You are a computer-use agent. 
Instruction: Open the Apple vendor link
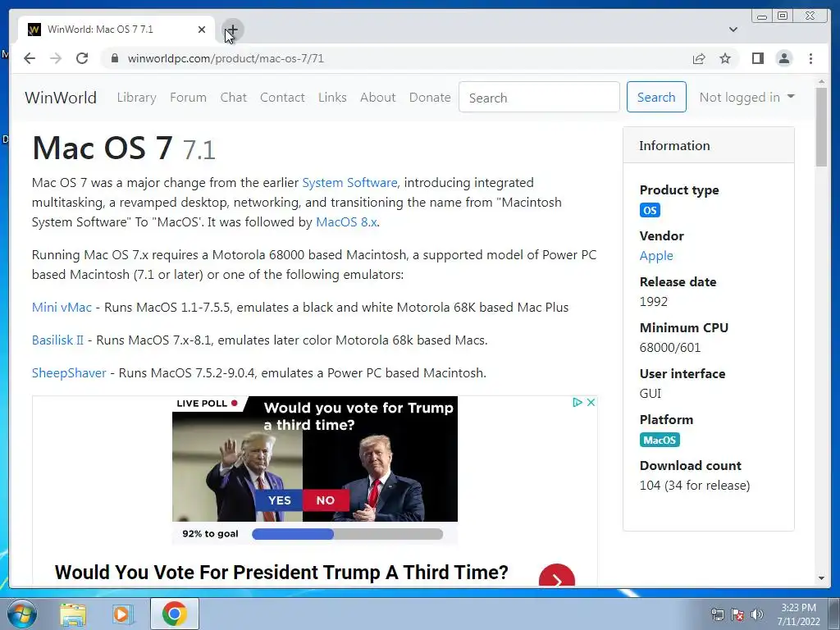[656, 256]
